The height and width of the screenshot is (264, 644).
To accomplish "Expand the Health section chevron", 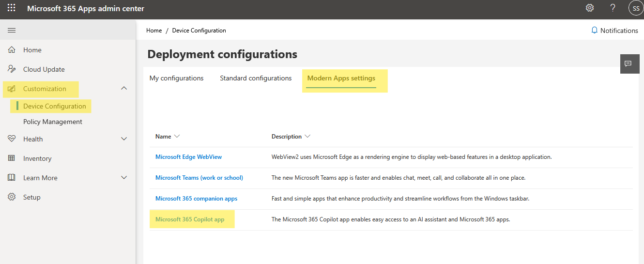I will point(124,139).
